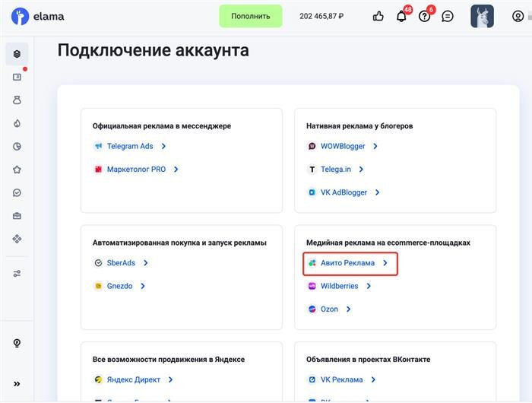
Task: Open the money bag sidebar icon
Action: click(x=17, y=100)
